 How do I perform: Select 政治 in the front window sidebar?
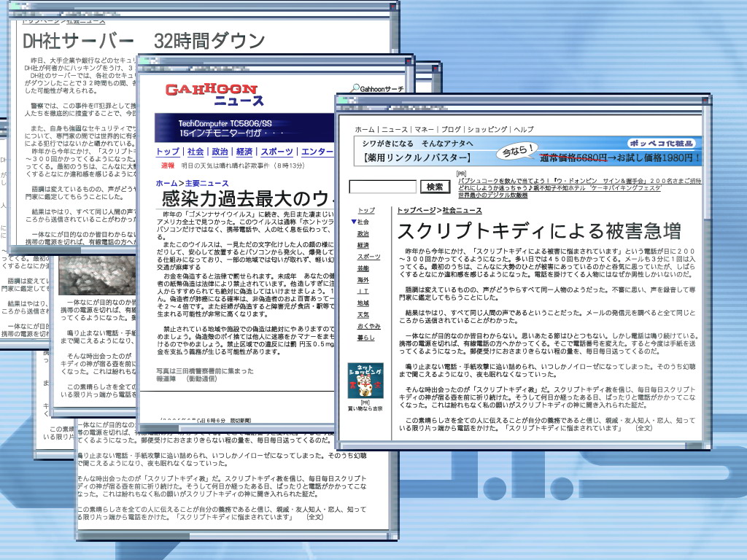pyautogui.click(x=363, y=233)
